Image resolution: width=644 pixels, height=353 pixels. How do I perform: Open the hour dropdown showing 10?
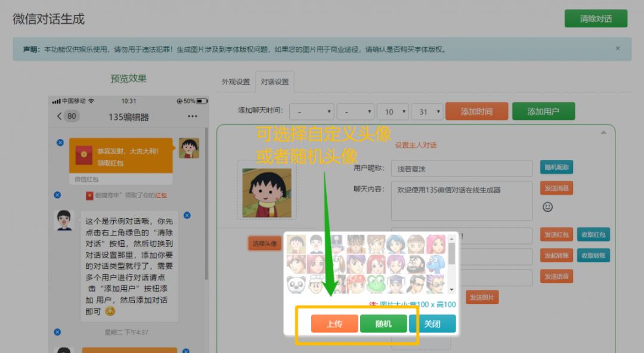[x=393, y=112]
